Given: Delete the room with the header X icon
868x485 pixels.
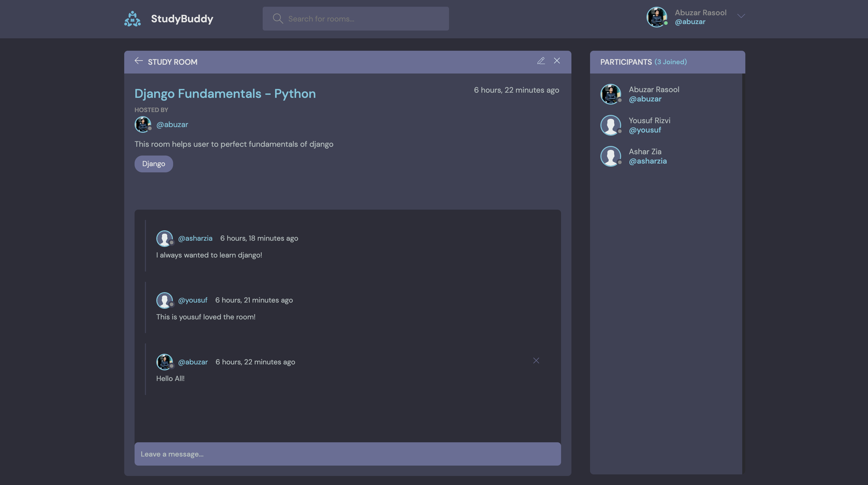Looking at the screenshot, I should click(x=557, y=61).
